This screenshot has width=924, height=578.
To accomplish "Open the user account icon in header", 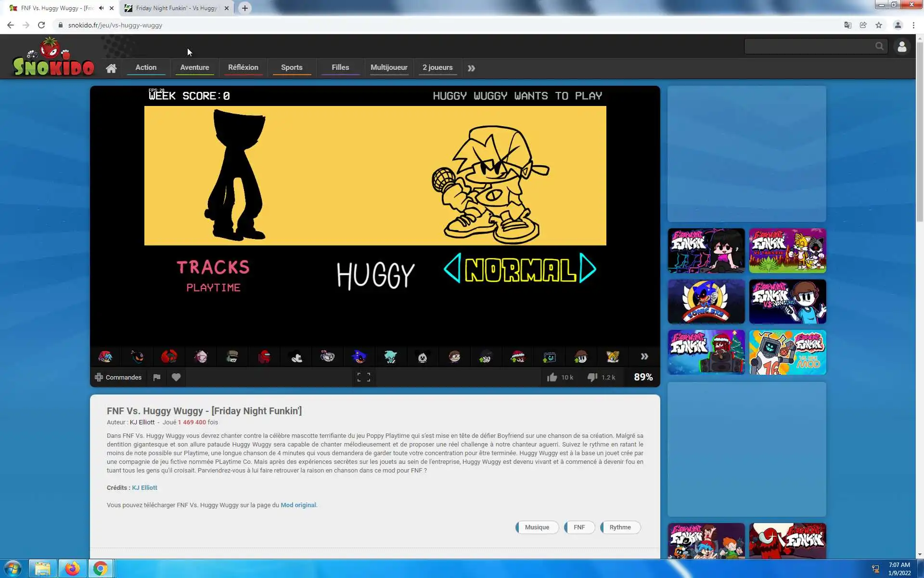I will click(x=902, y=47).
